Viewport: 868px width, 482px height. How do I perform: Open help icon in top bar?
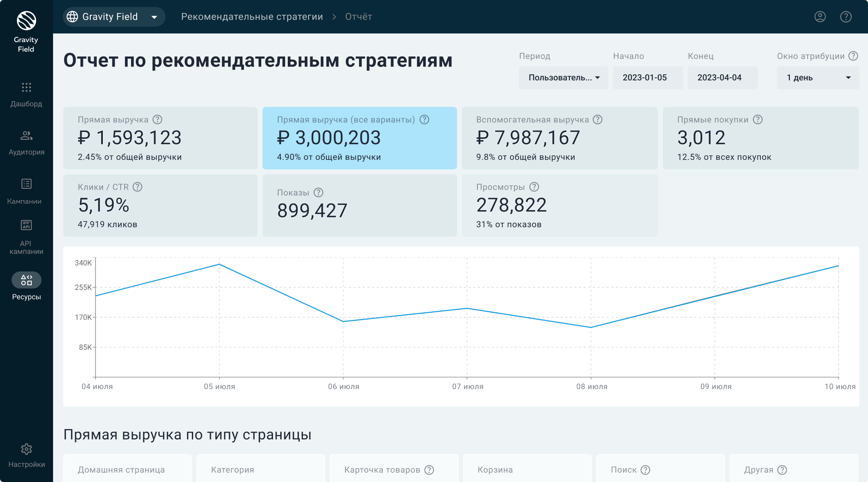[x=845, y=17]
